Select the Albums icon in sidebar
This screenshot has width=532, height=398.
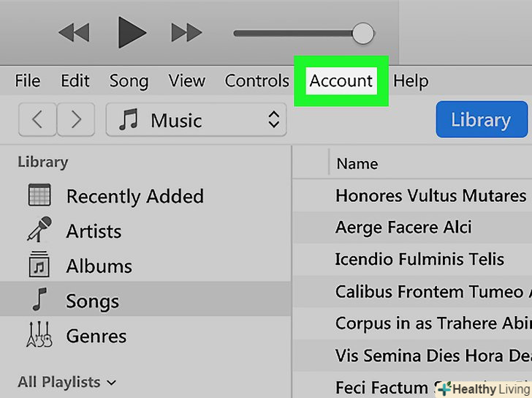[39, 266]
